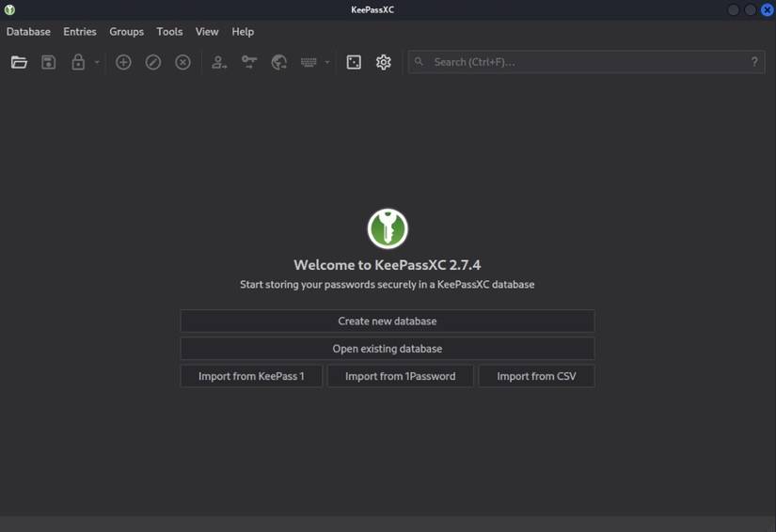Open the Database menu
The width and height of the screenshot is (776, 532).
pos(28,32)
